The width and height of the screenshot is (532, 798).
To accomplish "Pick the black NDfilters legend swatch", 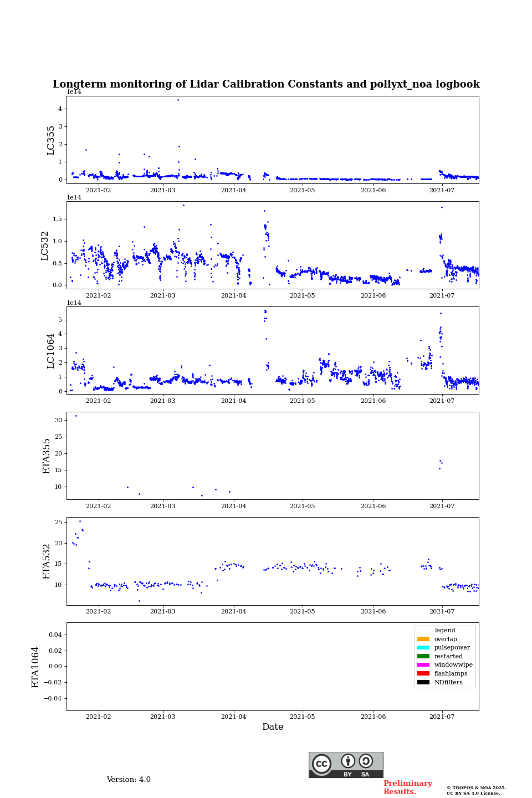I will pyautogui.click(x=423, y=682).
